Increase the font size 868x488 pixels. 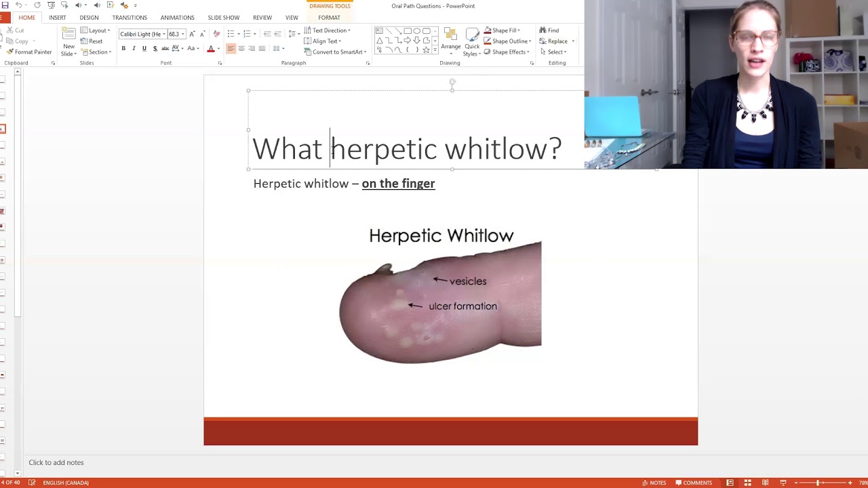click(x=193, y=34)
